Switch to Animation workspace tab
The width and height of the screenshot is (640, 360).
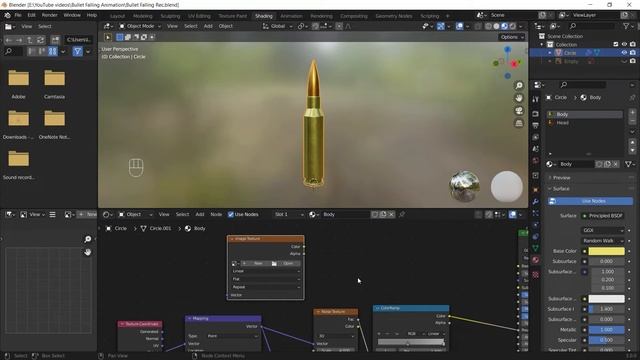point(291,16)
